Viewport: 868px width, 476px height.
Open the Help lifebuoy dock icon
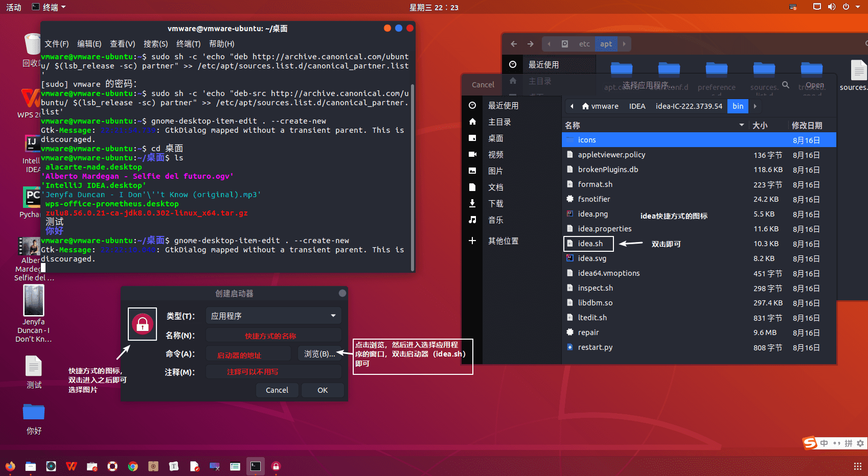(x=112, y=466)
